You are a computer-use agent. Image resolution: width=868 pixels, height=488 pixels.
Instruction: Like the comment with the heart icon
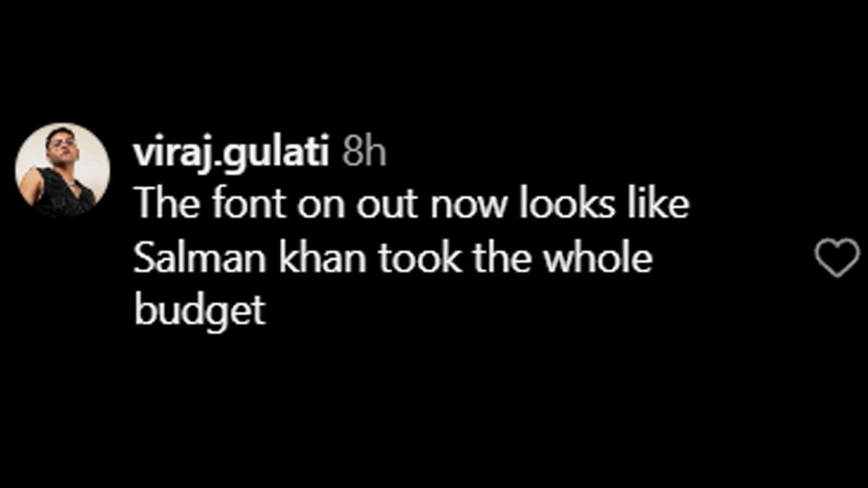click(x=838, y=258)
